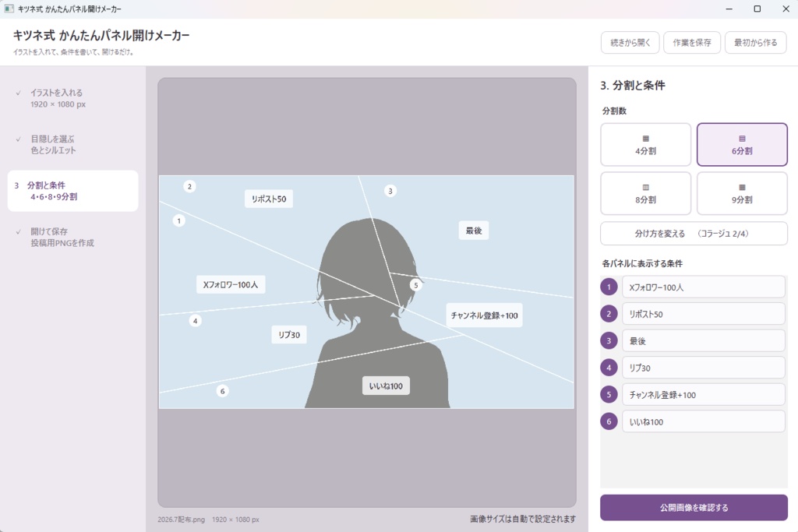Choose the 9分割 split option
This screenshot has height=532, width=798.
pyautogui.click(x=742, y=193)
